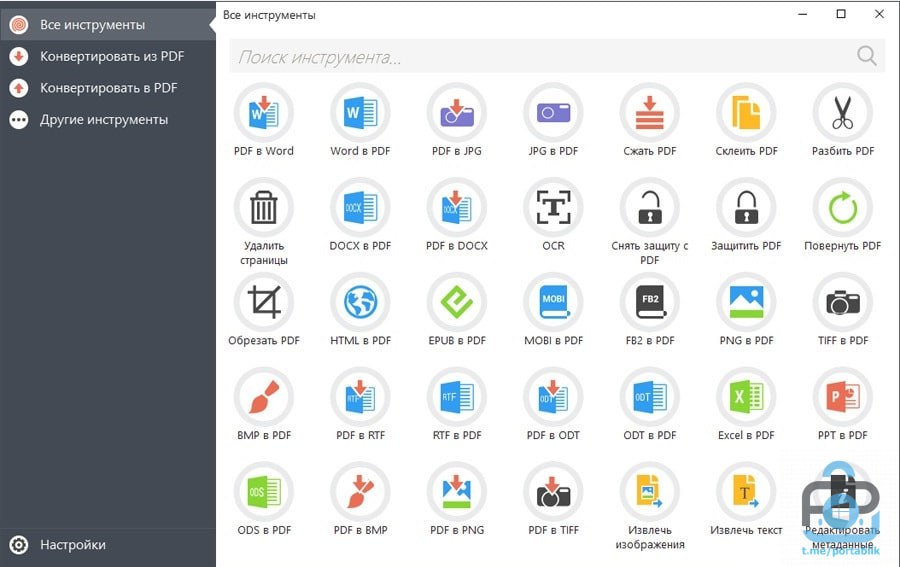
Task: Show the Другие инструменты category
Action: [108, 119]
